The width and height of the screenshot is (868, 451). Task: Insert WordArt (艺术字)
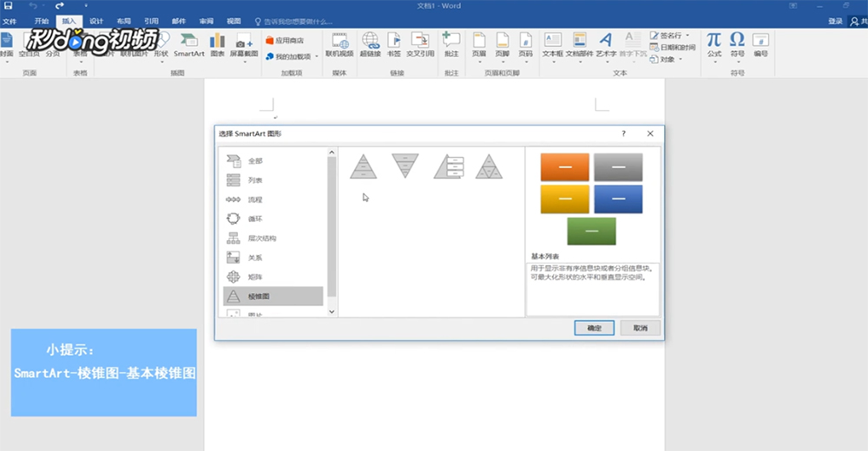pyautogui.click(x=606, y=47)
